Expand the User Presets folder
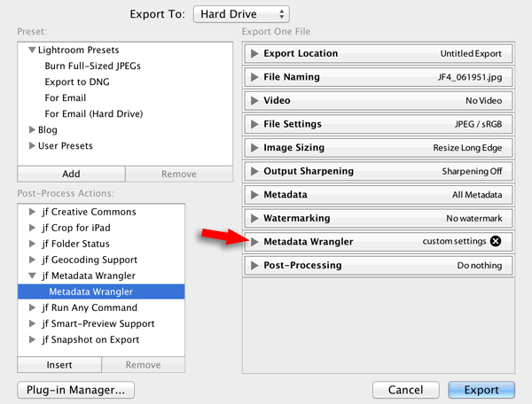 [32, 145]
